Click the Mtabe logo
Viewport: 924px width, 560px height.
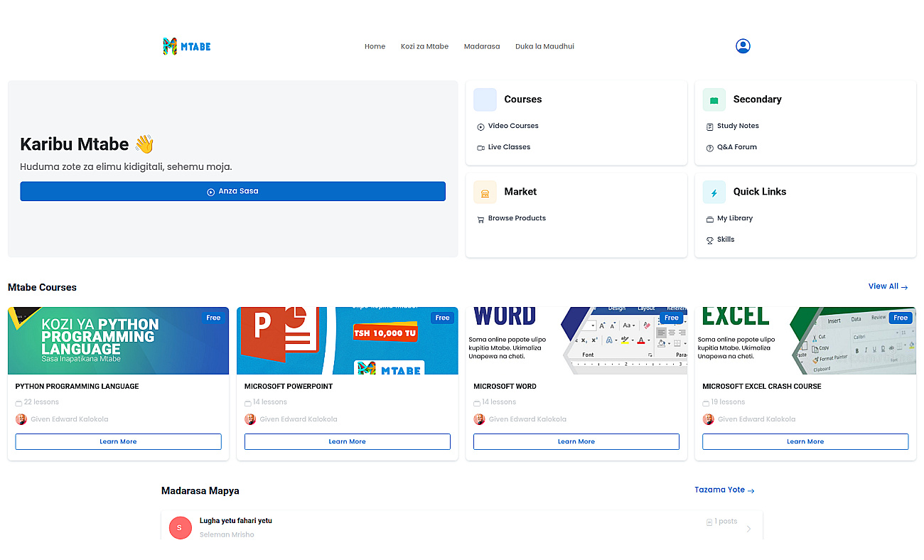coord(187,46)
